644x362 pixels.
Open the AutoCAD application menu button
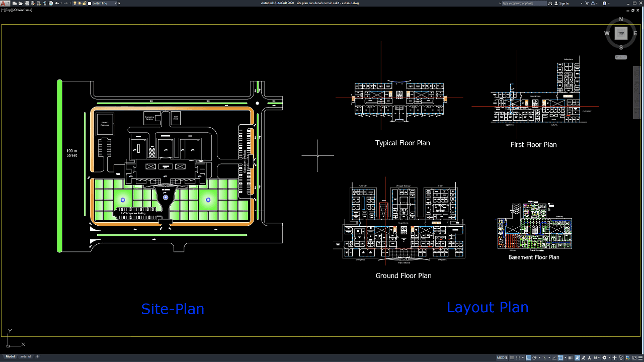click(5, 3)
